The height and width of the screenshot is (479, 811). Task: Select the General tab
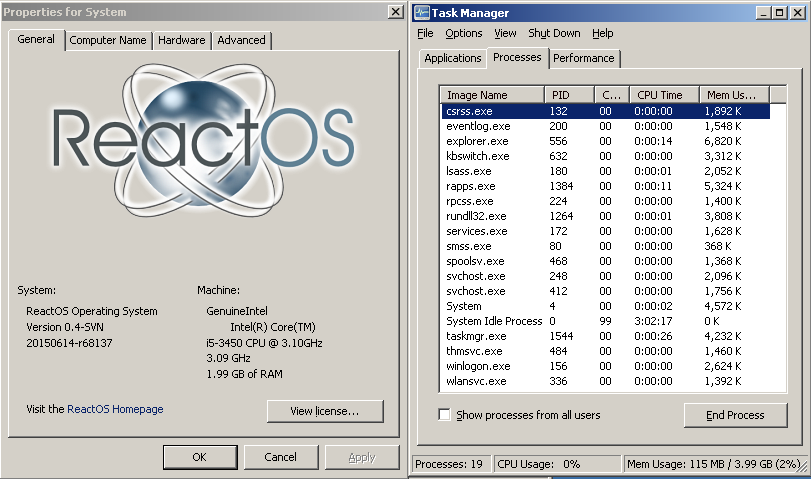[36, 39]
